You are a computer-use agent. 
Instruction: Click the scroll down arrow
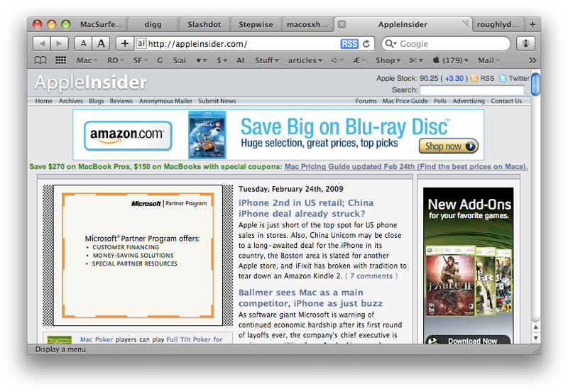coord(535,338)
